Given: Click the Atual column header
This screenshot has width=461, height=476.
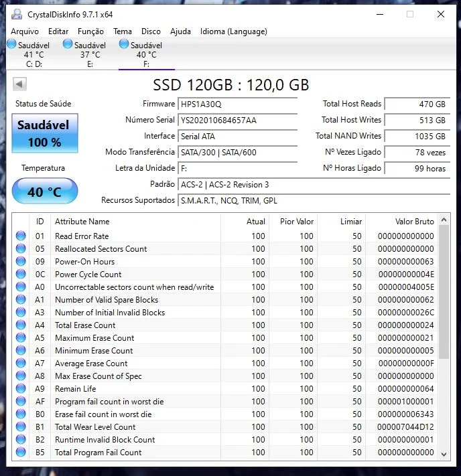Looking at the screenshot, I should click(x=245, y=222).
